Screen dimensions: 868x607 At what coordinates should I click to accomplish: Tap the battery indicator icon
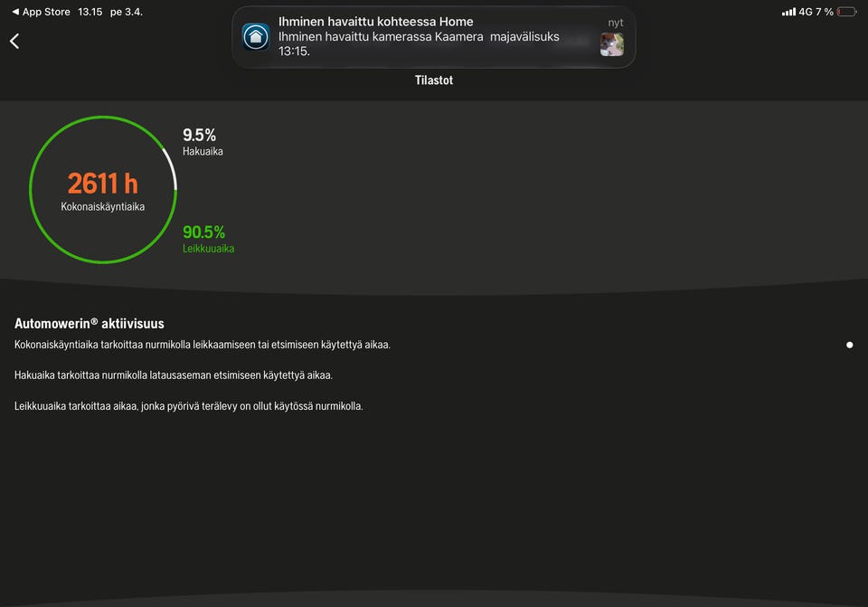click(847, 12)
